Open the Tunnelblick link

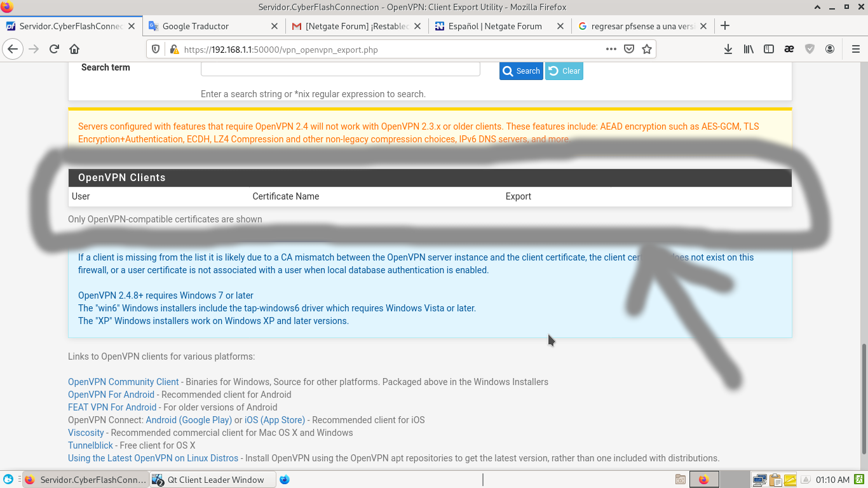click(x=90, y=445)
